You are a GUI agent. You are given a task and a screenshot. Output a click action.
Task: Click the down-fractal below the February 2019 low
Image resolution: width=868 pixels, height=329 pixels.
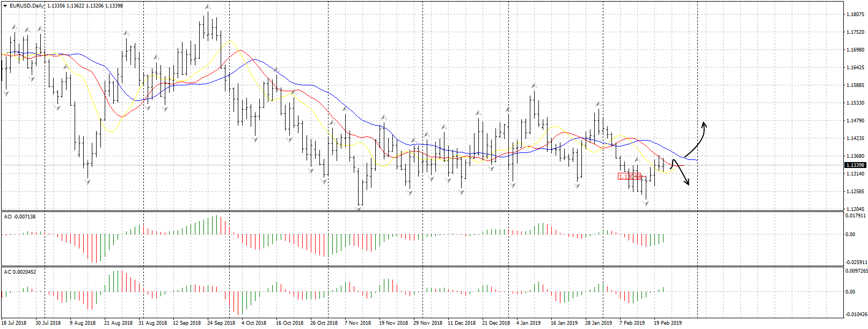(646, 203)
